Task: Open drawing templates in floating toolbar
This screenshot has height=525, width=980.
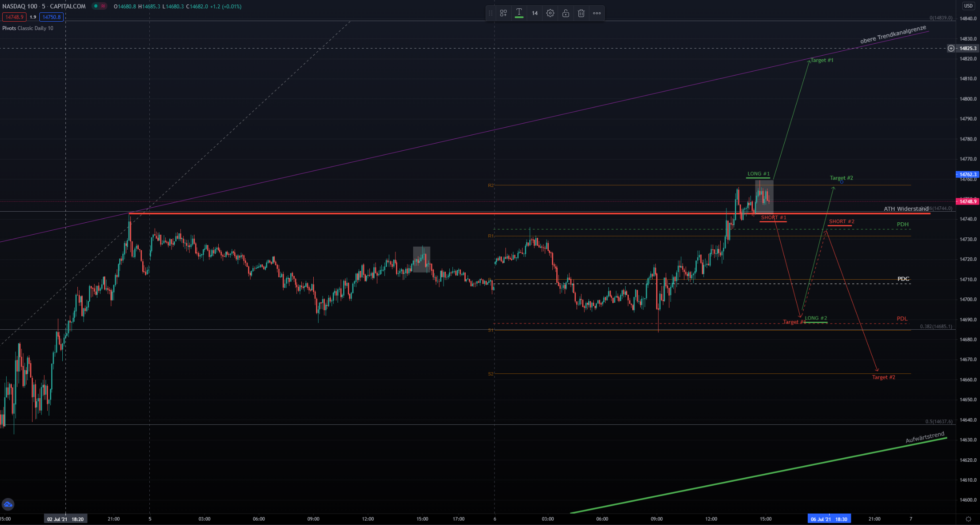Action: point(503,13)
